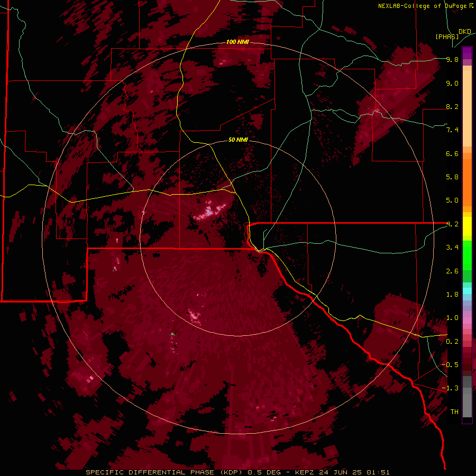Viewport: 476px width, 476px height.
Task: Click the 3.4 scale value
Action: 452,248
